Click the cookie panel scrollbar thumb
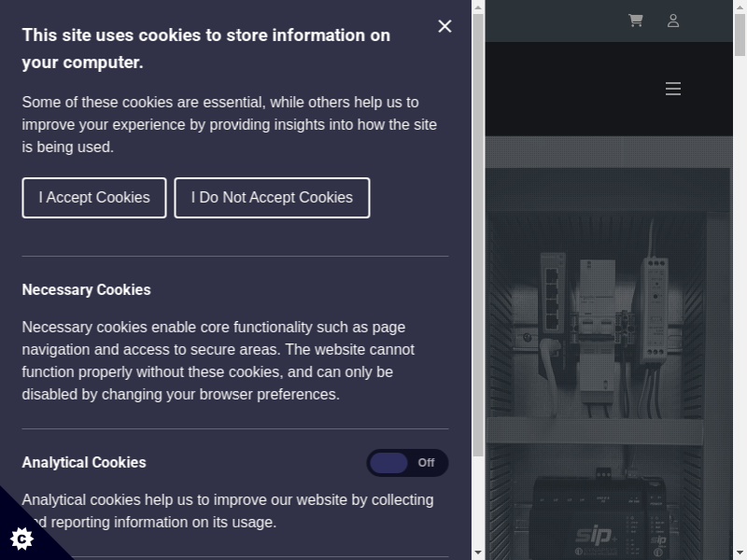The height and width of the screenshot is (560, 747). 478,233
